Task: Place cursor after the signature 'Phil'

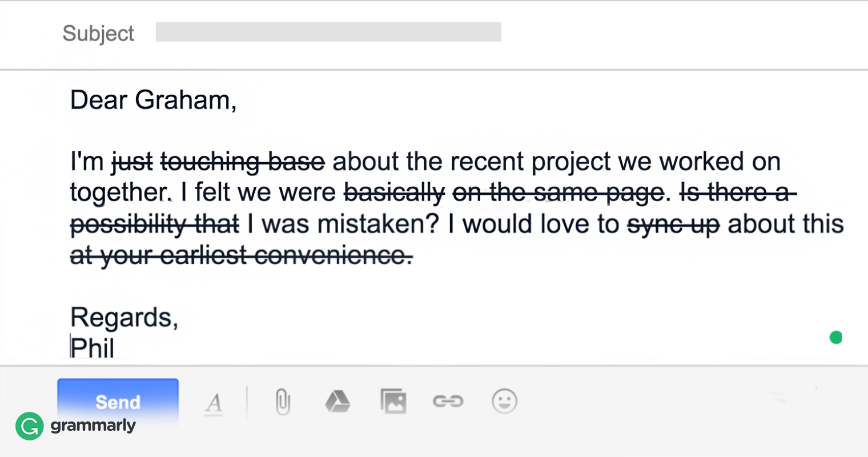Action: click(117, 348)
